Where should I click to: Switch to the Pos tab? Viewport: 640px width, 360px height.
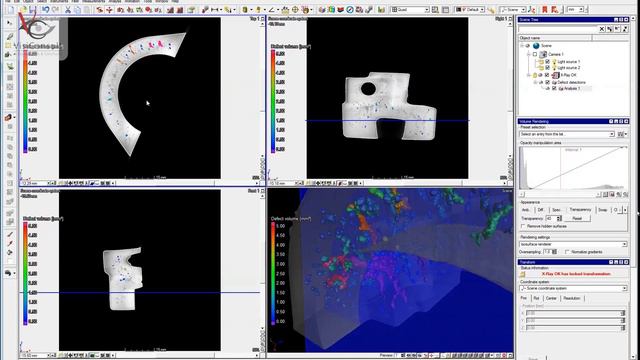(x=524, y=298)
